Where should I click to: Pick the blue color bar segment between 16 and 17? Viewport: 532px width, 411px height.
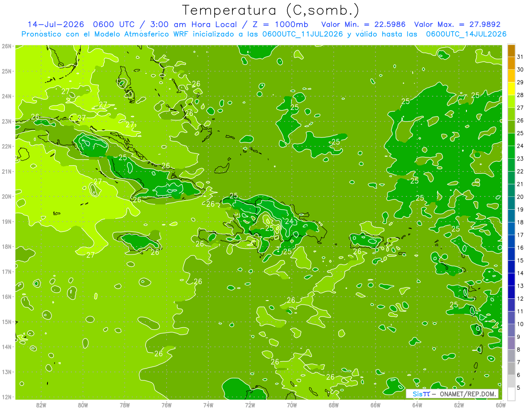coord(511,241)
